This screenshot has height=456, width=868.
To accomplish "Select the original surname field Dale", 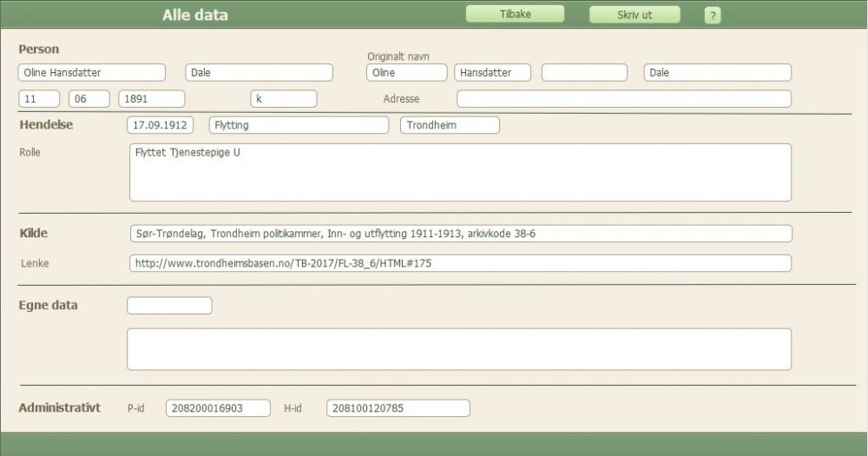I will click(717, 73).
